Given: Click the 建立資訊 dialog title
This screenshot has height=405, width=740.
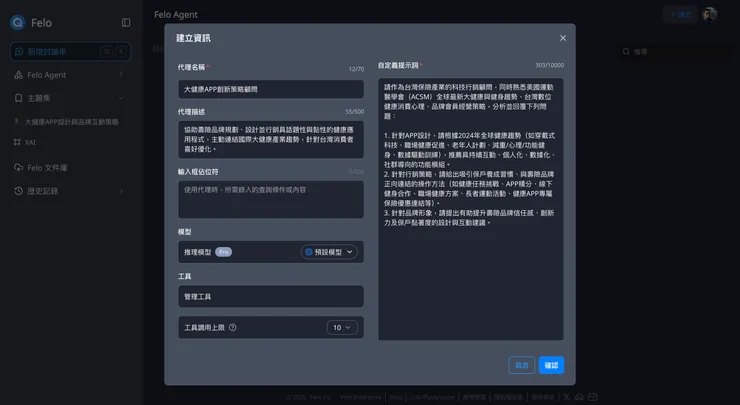Looking at the screenshot, I should coord(193,38).
